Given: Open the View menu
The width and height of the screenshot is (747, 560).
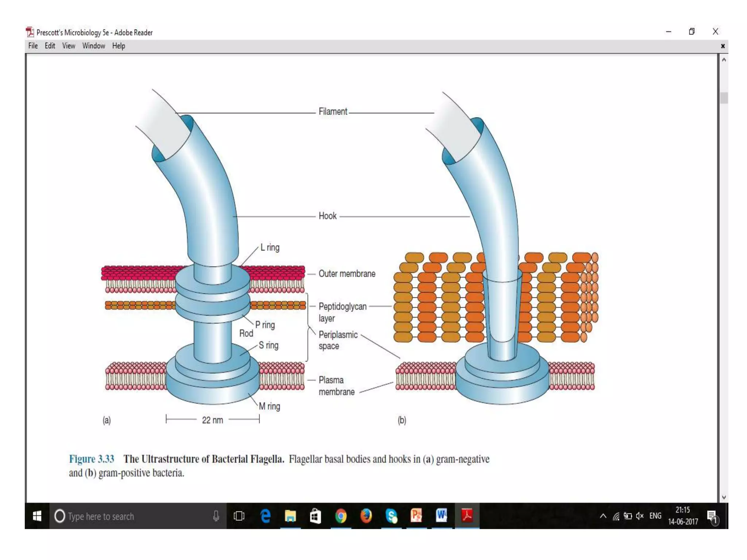Looking at the screenshot, I should click(x=69, y=46).
